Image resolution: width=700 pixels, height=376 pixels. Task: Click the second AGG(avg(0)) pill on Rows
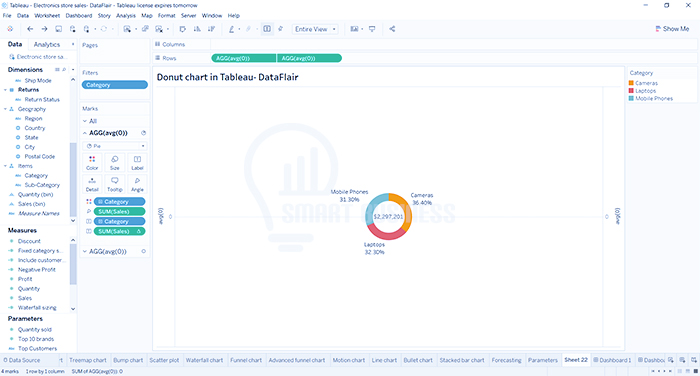coord(309,58)
